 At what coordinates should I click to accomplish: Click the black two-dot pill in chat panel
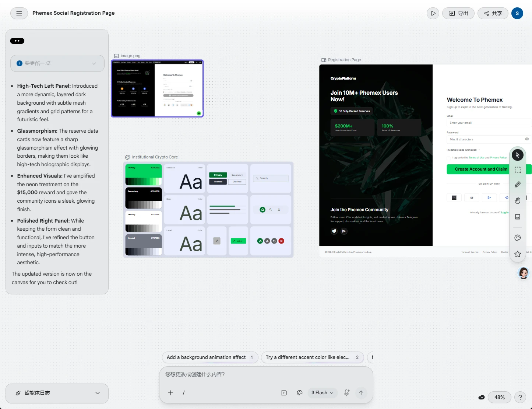coord(17,41)
